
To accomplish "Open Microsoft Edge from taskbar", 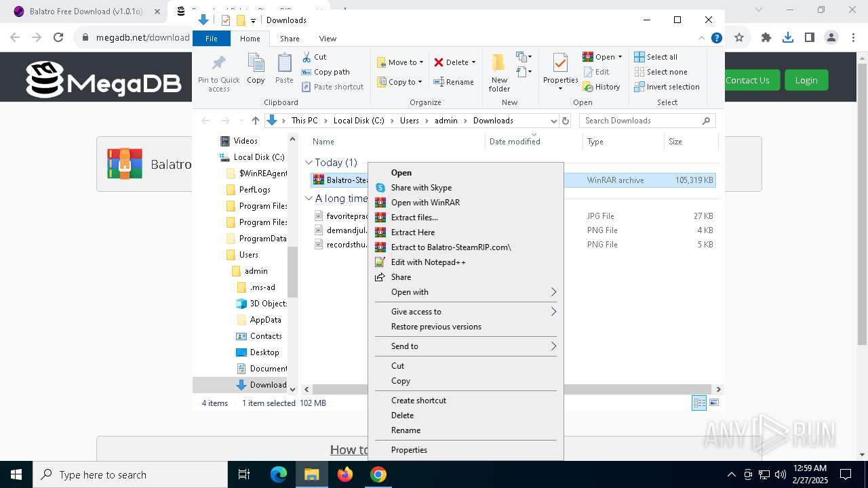I will (x=279, y=474).
